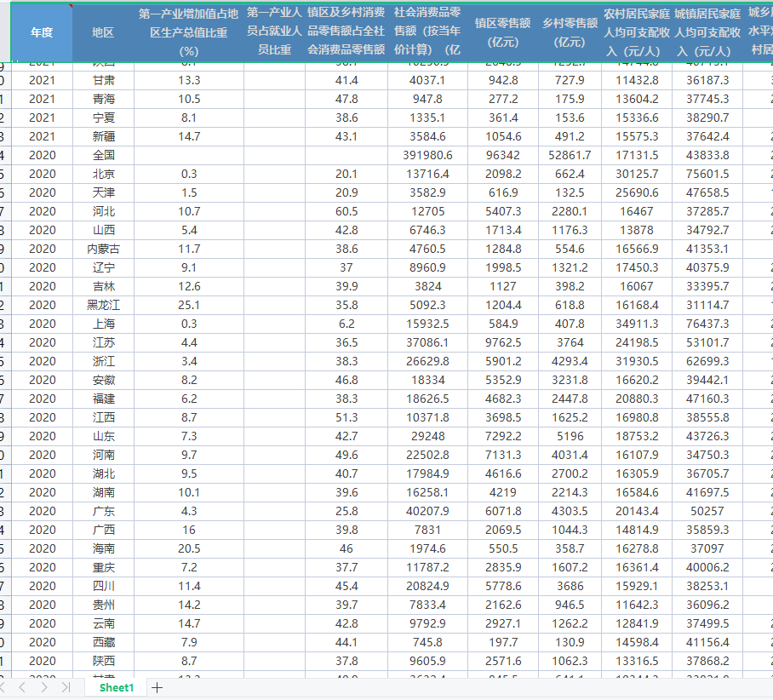Click the 广东 region cell
This screenshot has width=773, height=700.
pos(103,512)
